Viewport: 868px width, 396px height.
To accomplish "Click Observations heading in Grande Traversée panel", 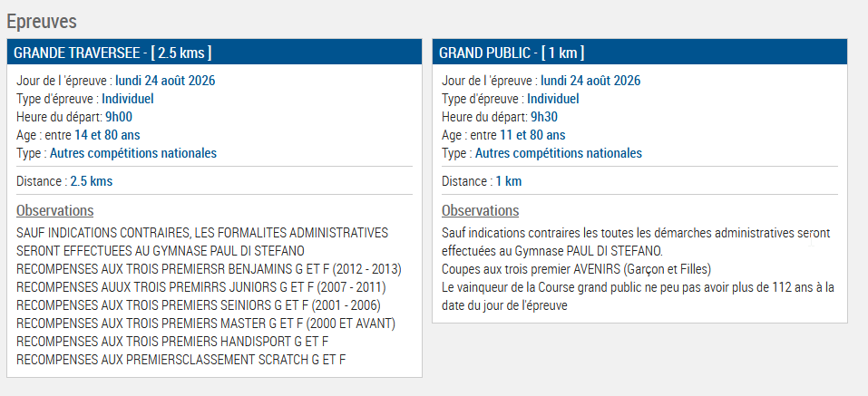I will pos(54,211).
